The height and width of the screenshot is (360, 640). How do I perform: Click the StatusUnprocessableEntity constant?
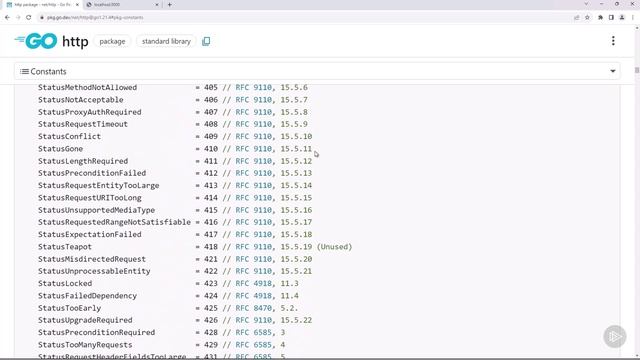pos(94,271)
